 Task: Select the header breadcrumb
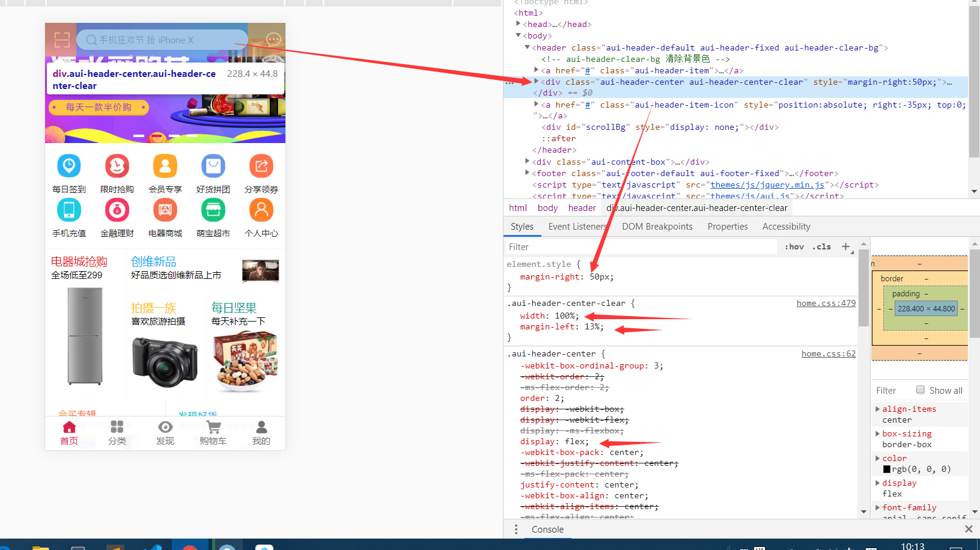(582, 208)
